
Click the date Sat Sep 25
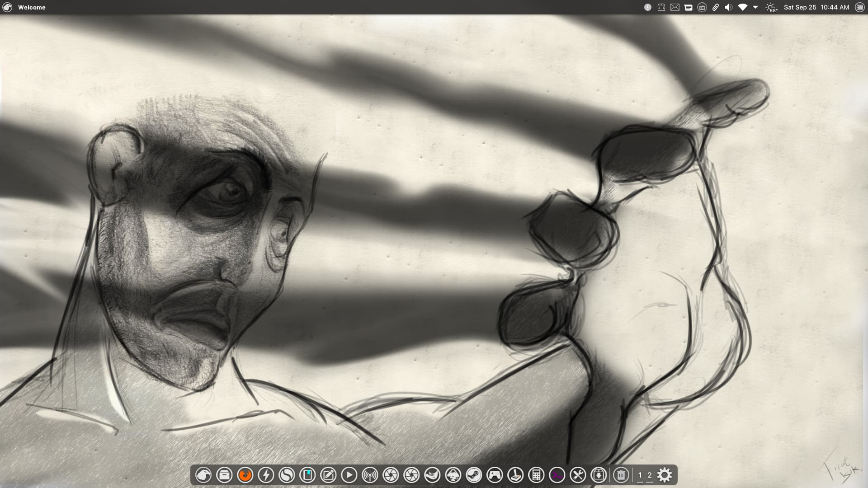[800, 7]
